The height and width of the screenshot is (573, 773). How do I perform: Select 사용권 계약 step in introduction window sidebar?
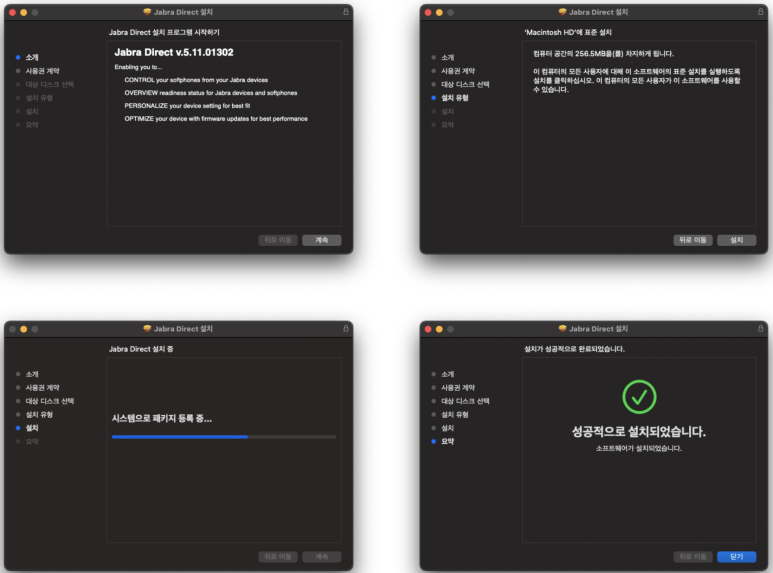point(42,71)
